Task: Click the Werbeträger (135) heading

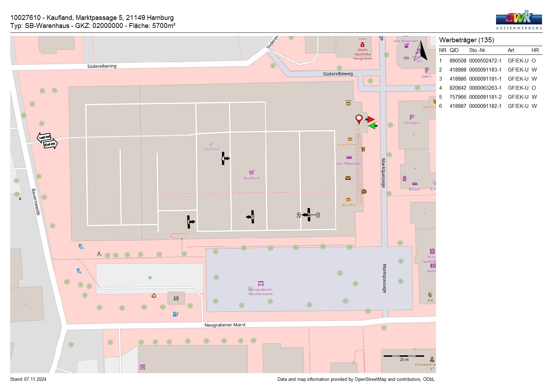Action: pos(466,40)
